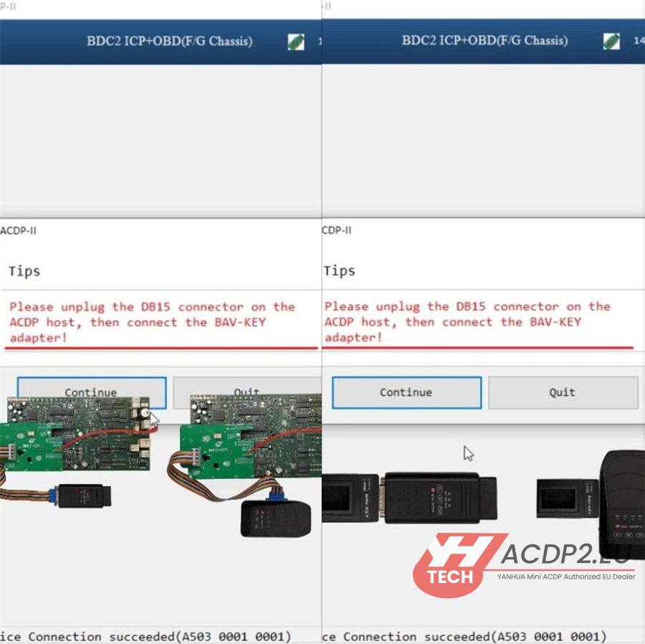Click the green chip icon in the left header
This screenshot has width=645, height=644.
coord(295,42)
